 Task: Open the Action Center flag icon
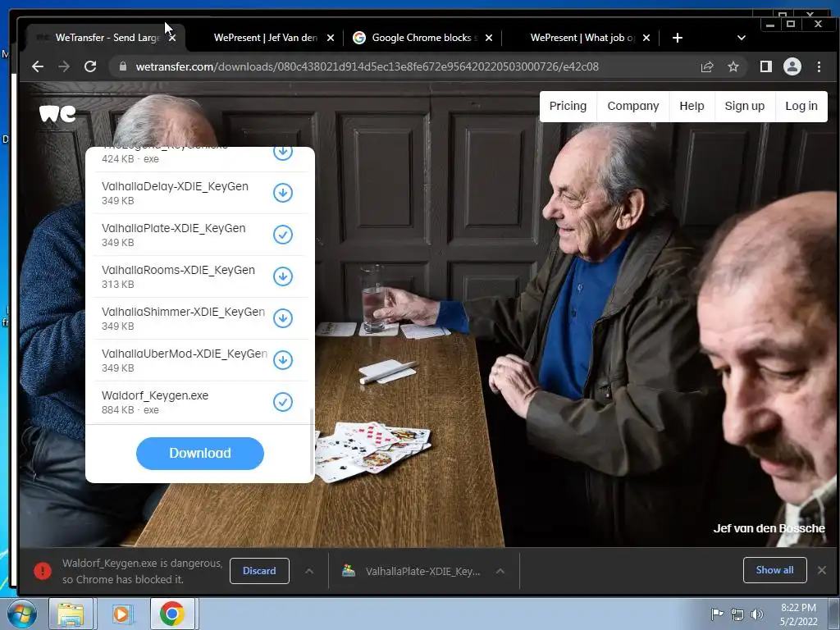coord(717,614)
